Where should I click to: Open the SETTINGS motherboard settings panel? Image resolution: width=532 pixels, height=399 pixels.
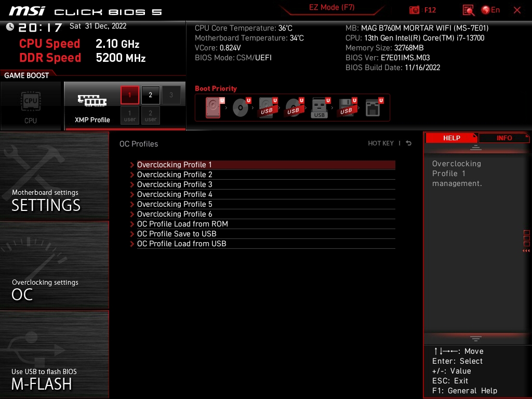click(x=54, y=176)
